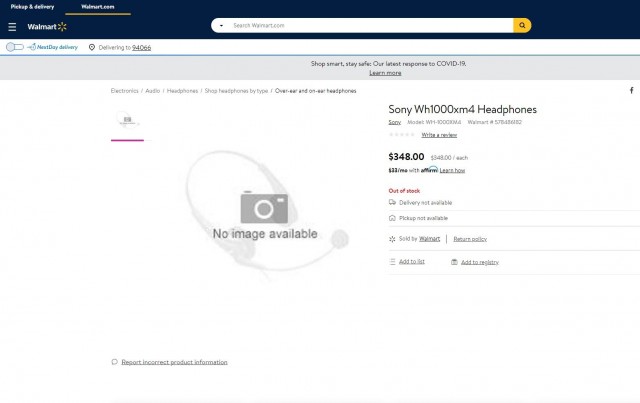Share the product via the Facebook icon
This screenshot has height=403, width=640.
point(631,90)
